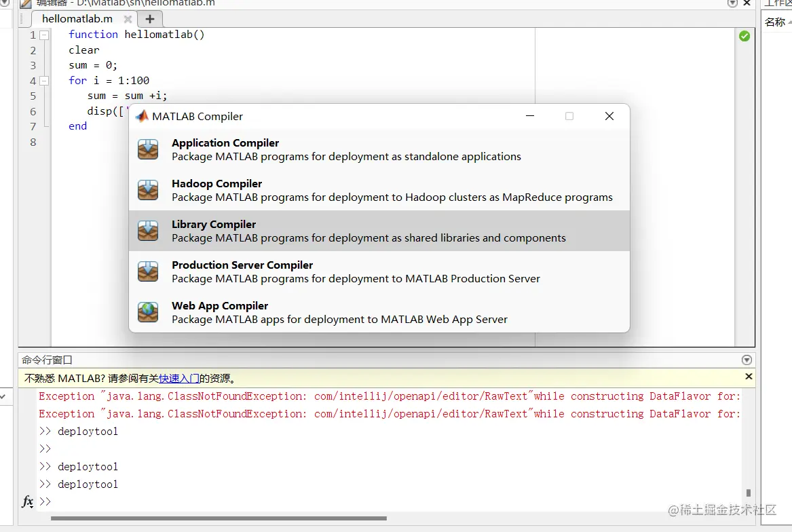Screen dimensions: 792x532
Task: Choose Library Compiler title text
Action: coord(214,225)
